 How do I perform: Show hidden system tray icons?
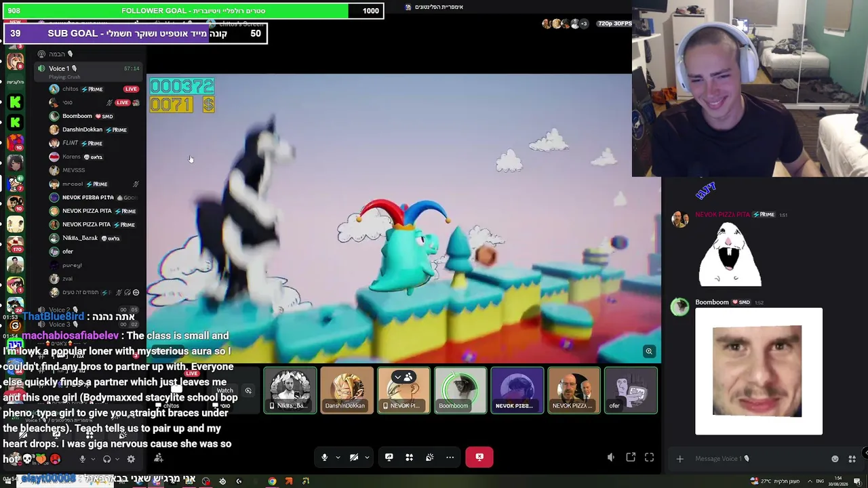click(x=810, y=481)
